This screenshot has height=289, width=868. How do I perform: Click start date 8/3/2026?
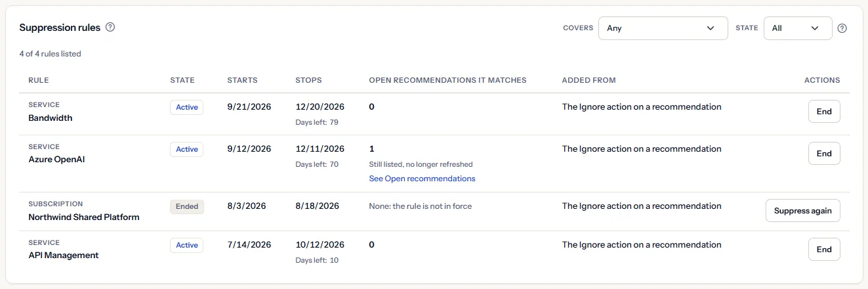coord(247,206)
